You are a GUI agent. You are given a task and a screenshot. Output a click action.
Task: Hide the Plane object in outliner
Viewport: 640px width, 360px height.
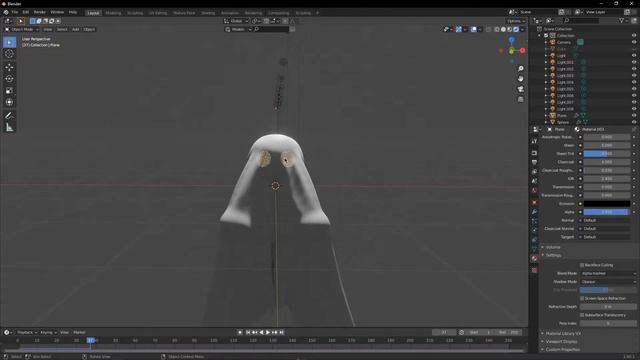tap(634, 116)
